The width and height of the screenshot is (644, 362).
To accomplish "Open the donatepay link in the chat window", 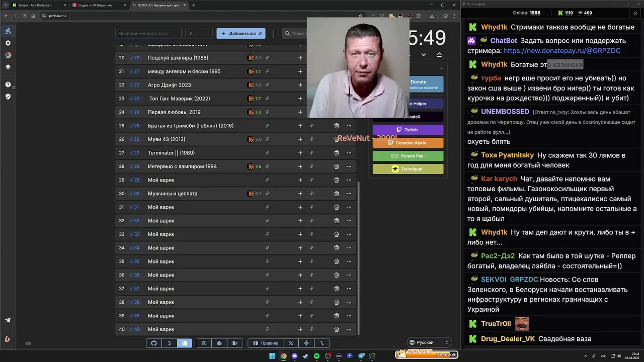I will point(562,51).
